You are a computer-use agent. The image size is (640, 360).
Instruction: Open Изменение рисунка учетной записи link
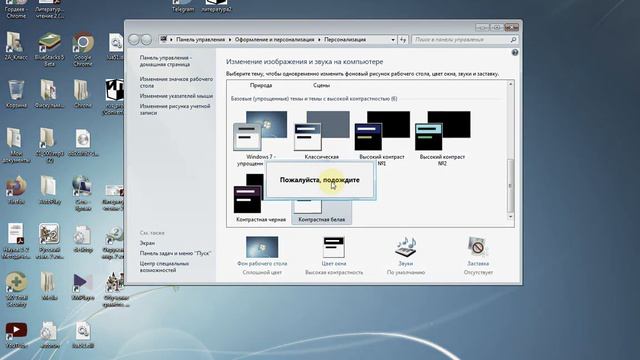(175, 109)
